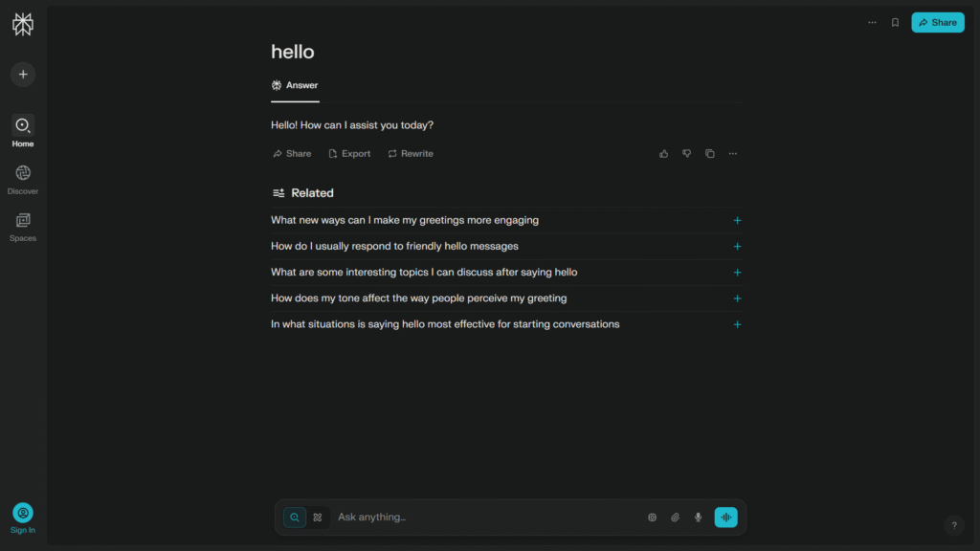The image size is (980, 551).
Task: Bookmark this thread
Action: (895, 23)
